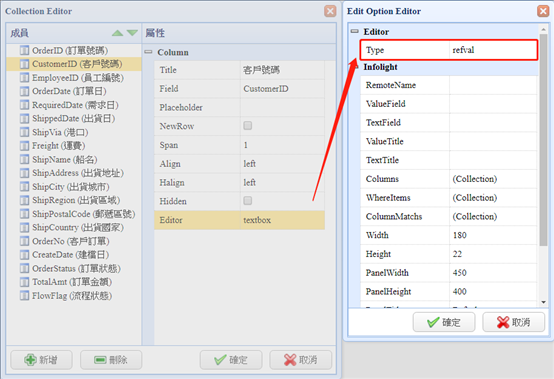Click the OrderID member column icon

click(x=24, y=51)
